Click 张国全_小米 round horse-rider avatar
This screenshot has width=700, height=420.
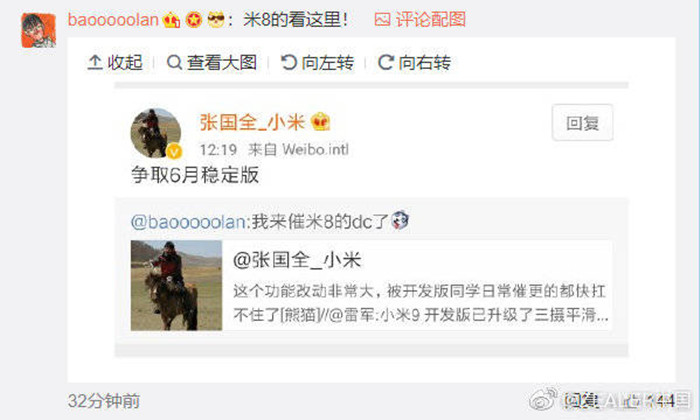pyautogui.click(x=155, y=133)
